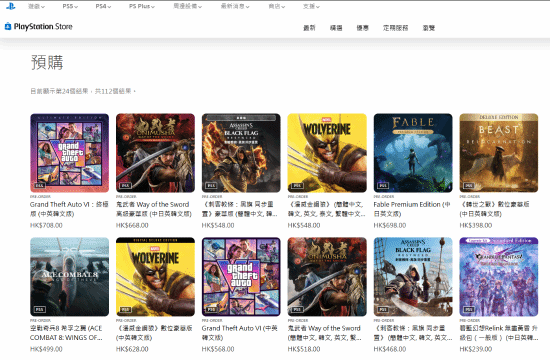
Task: Click title '碧藍幻想Relink' upgrade pack
Action: [499, 333]
